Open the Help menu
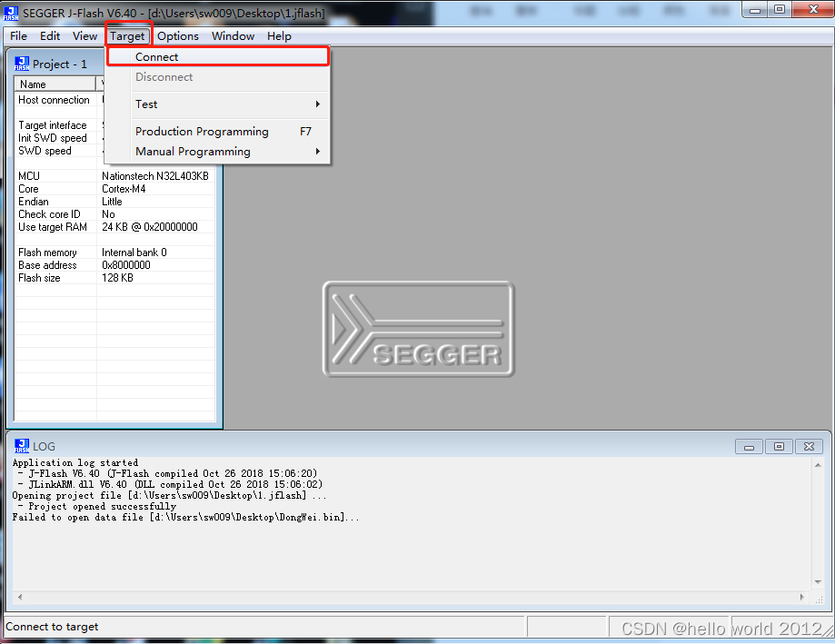 pyautogui.click(x=279, y=36)
